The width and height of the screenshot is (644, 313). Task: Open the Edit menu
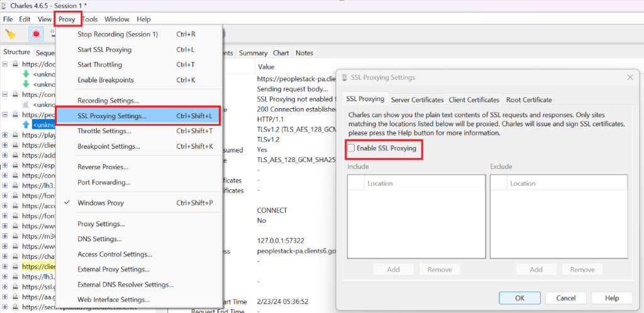point(25,19)
